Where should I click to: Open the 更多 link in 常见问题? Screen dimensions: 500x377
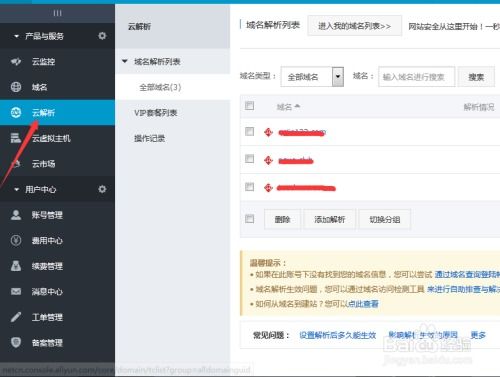478,335
